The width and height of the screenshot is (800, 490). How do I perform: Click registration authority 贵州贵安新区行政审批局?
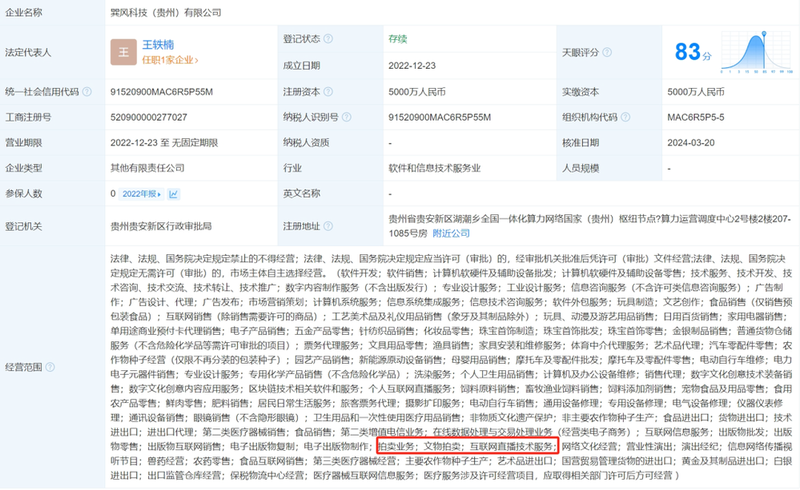pyautogui.click(x=161, y=226)
